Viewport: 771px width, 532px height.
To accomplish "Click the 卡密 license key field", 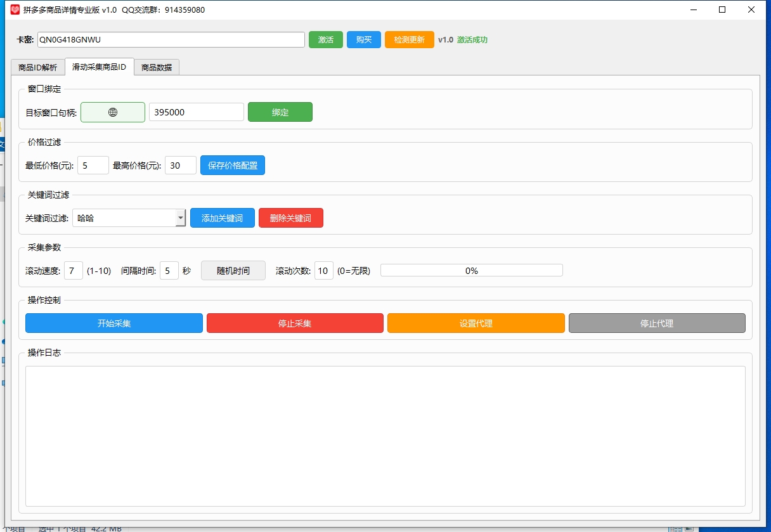I will pos(171,39).
